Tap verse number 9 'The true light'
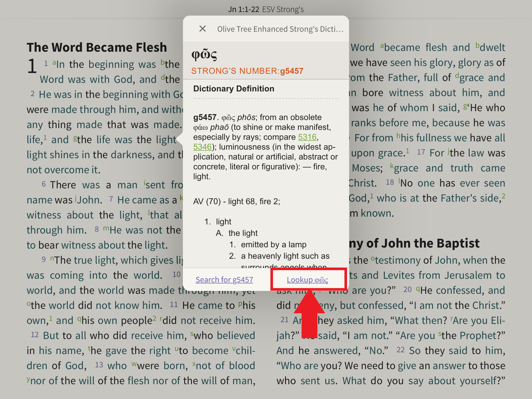 pyautogui.click(x=44, y=259)
